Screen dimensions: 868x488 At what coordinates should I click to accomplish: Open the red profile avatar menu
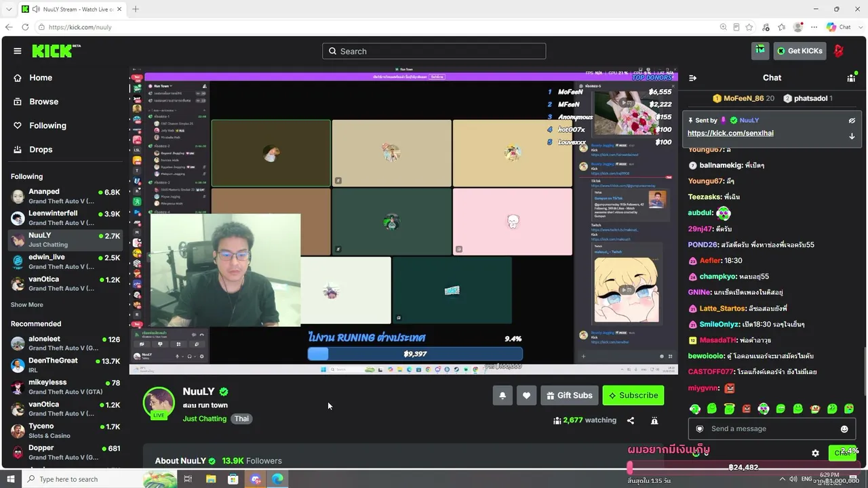pos(839,51)
